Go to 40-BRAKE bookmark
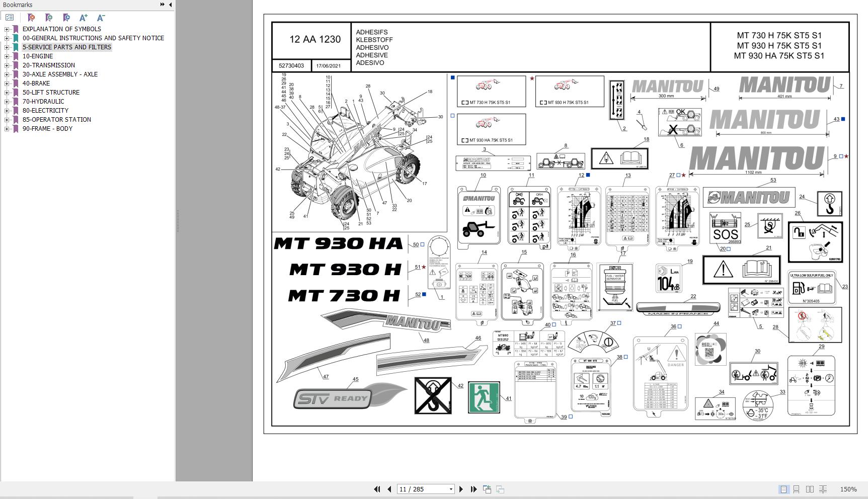 (x=36, y=84)
